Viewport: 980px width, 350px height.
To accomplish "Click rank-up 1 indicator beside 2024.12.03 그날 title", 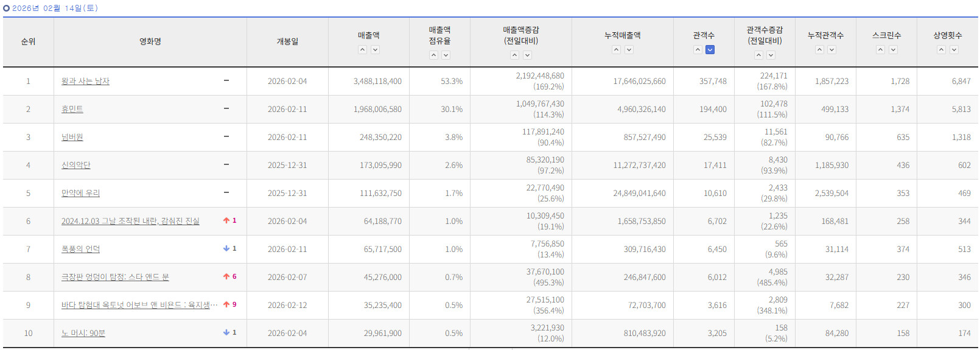I will (230, 220).
